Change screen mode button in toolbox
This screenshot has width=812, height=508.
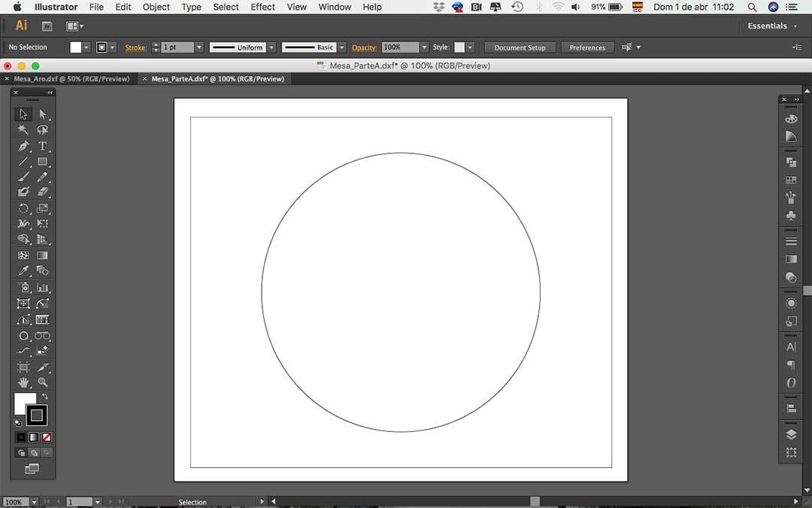pos(32,469)
